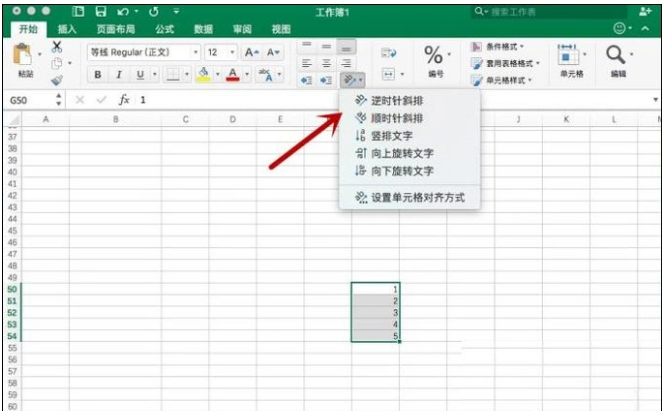
Task: Align text right
Action: pyautogui.click(x=346, y=63)
